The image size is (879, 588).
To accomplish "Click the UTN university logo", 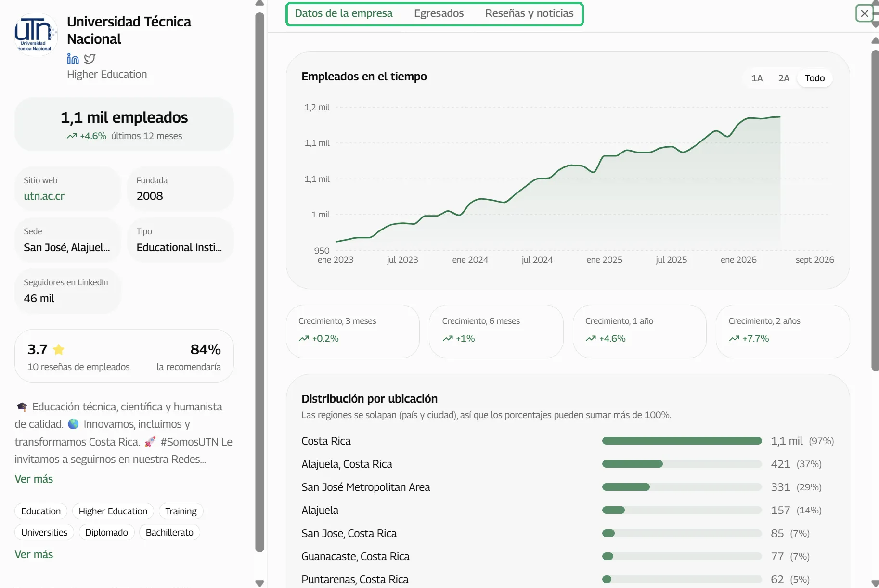I will (36, 34).
